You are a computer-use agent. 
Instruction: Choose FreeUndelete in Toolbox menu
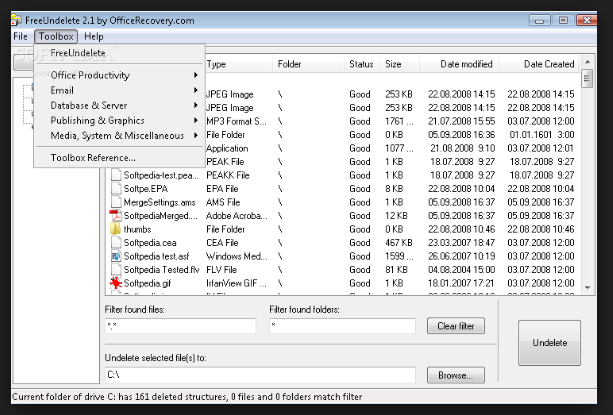pos(78,53)
